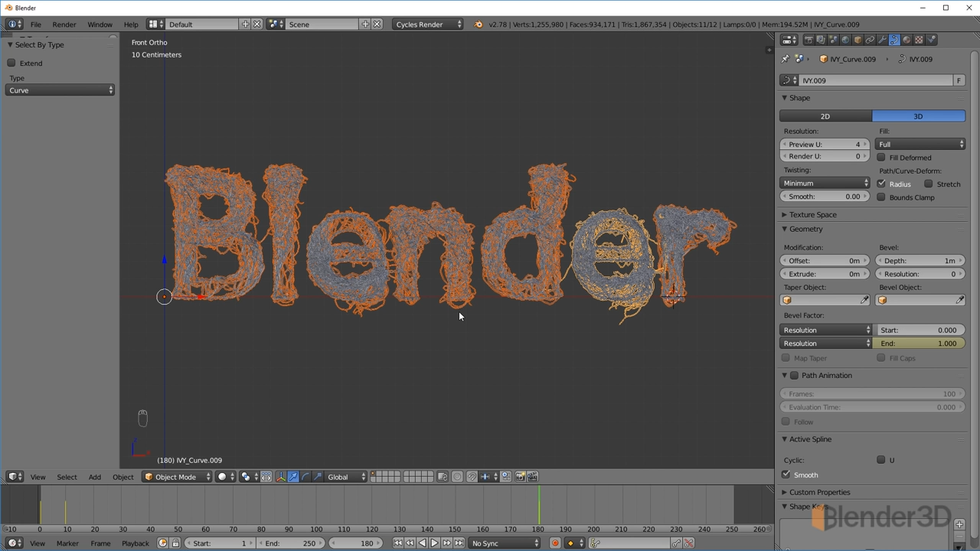This screenshot has height=551, width=980.
Task: Enable the Cyclic U checkbox
Action: coord(881,460)
